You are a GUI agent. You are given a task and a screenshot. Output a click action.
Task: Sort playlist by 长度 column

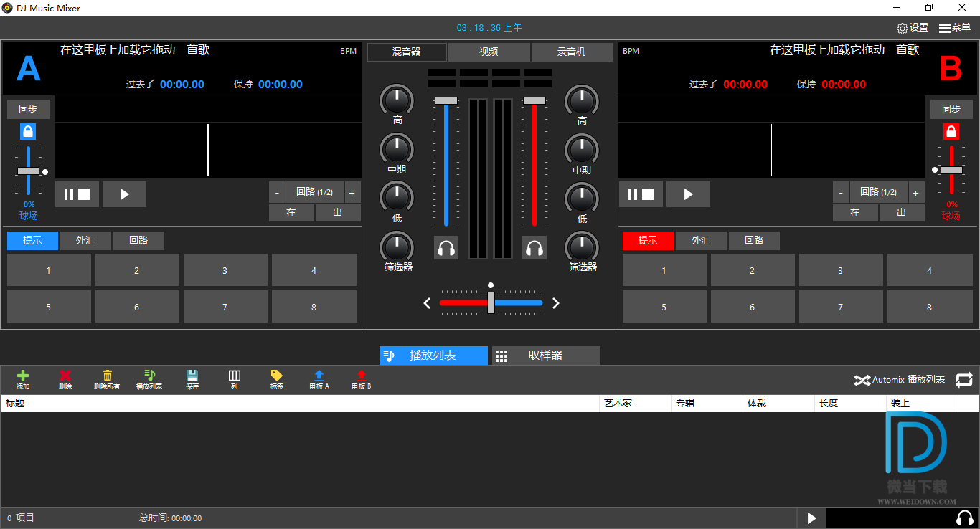point(850,404)
